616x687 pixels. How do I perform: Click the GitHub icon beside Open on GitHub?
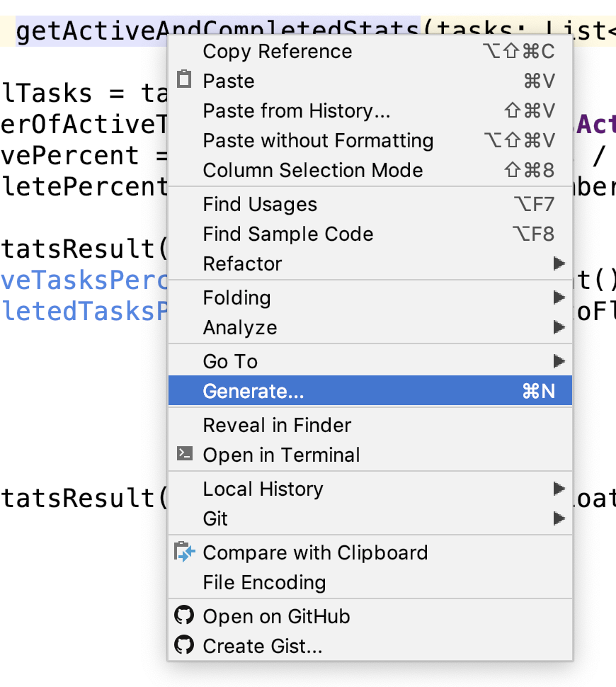(184, 615)
